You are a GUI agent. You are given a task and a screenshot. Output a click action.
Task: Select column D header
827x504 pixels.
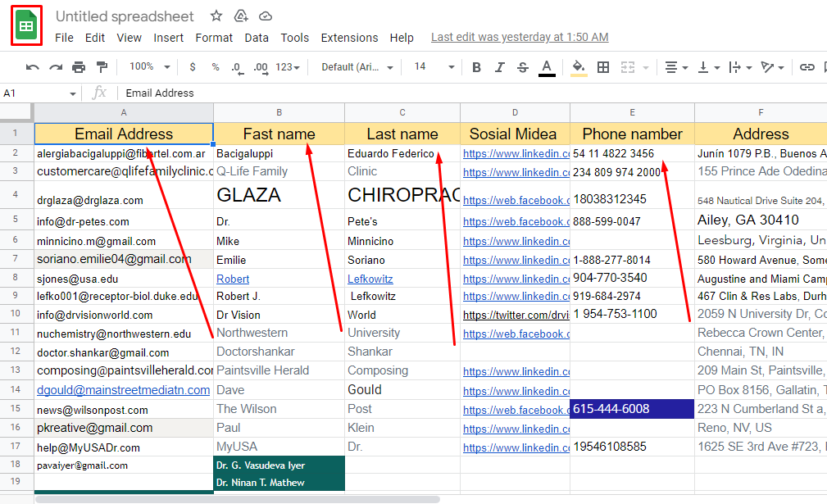point(515,112)
